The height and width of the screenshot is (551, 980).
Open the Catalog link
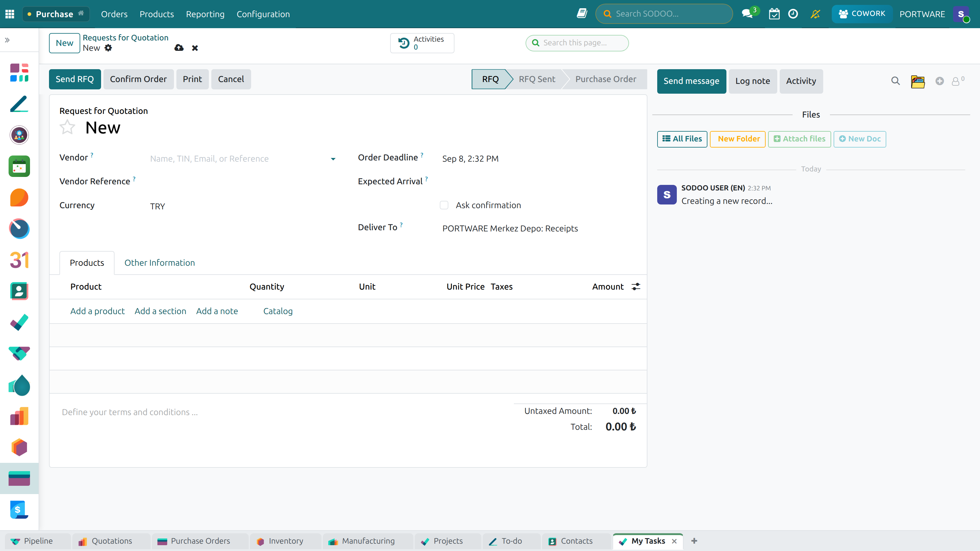click(278, 311)
